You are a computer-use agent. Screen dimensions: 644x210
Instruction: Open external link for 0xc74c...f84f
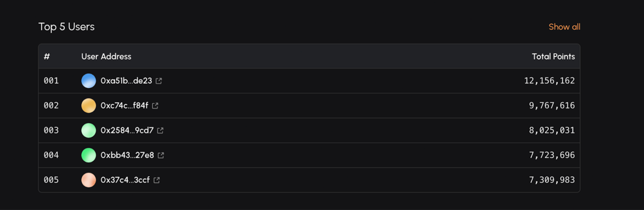point(155,105)
